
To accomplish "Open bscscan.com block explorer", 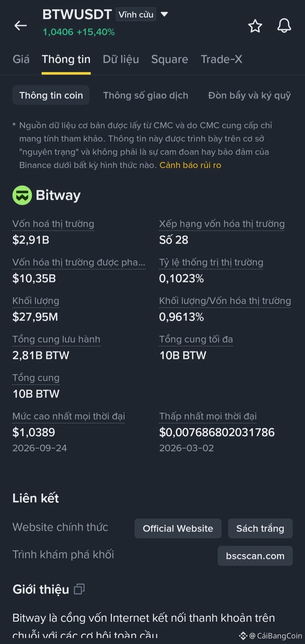I will (x=255, y=556).
